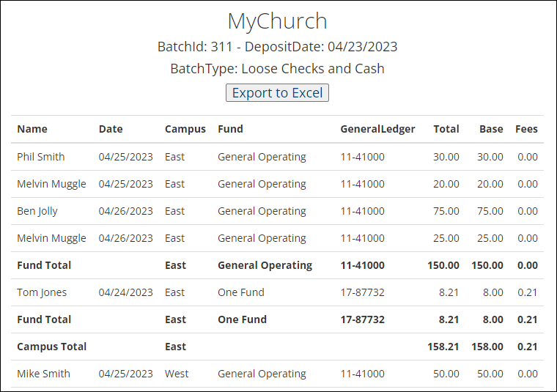Click the Date column header

(x=111, y=129)
